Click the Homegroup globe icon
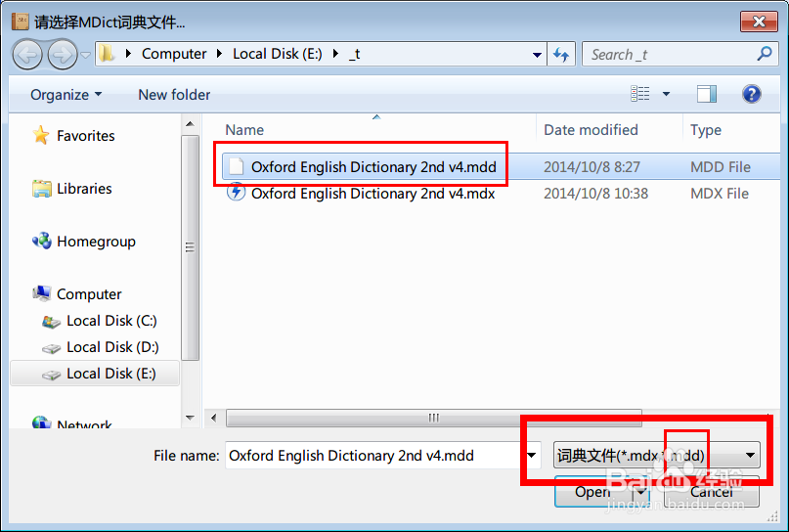 (x=42, y=242)
